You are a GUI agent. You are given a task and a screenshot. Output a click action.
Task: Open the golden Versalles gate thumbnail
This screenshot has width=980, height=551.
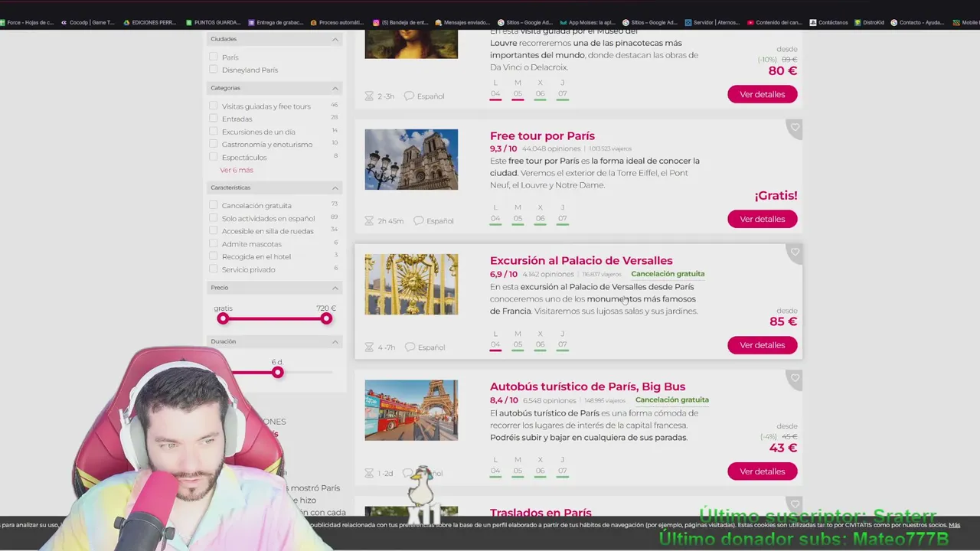click(x=411, y=284)
